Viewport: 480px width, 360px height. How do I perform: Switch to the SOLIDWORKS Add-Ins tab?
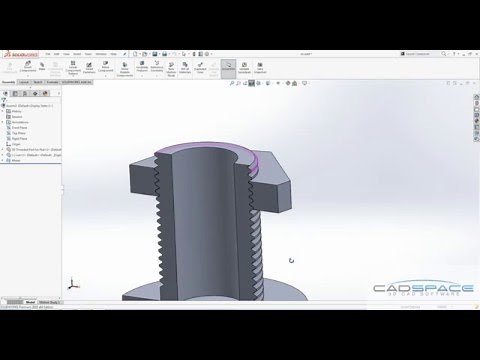click(77, 82)
